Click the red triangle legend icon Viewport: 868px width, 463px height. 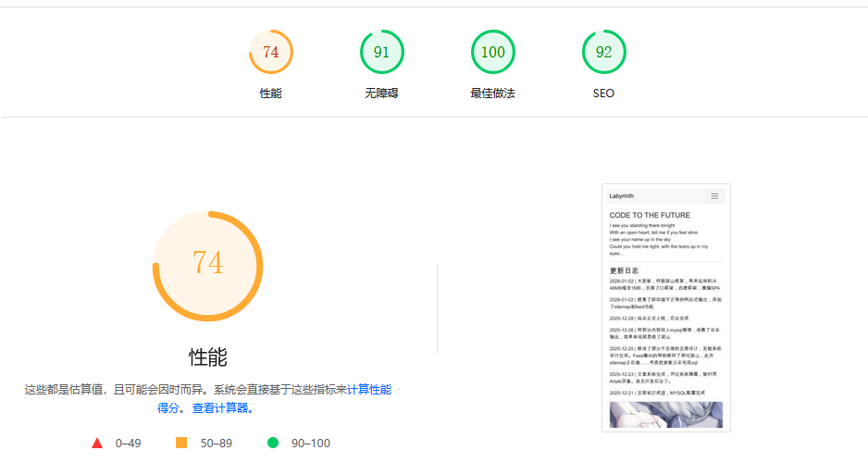(x=97, y=444)
